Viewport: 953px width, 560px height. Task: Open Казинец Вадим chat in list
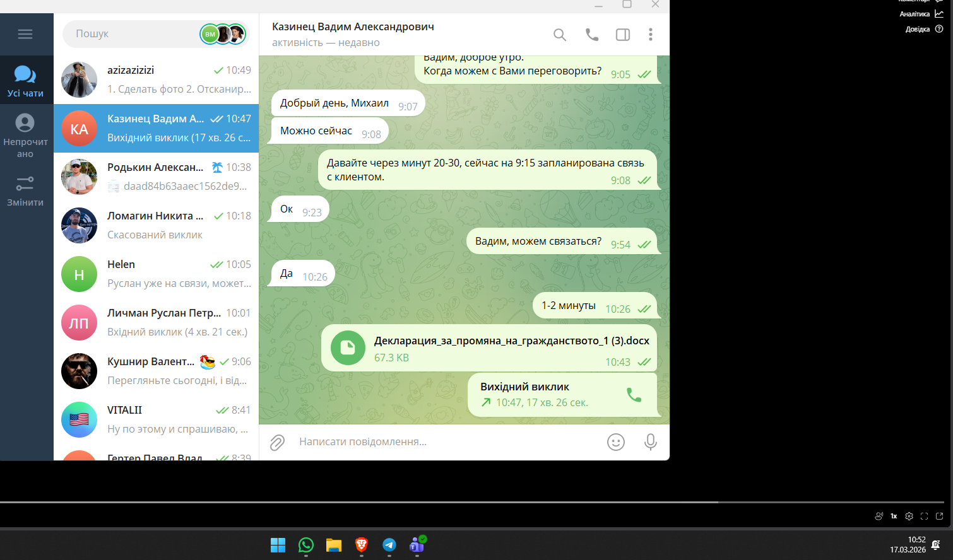(156, 128)
